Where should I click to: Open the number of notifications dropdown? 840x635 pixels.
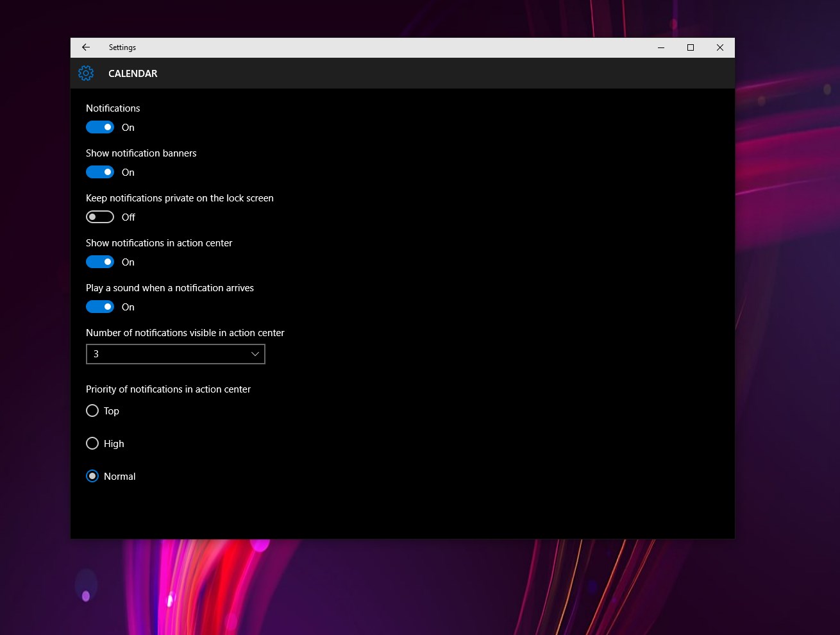click(175, 354)
